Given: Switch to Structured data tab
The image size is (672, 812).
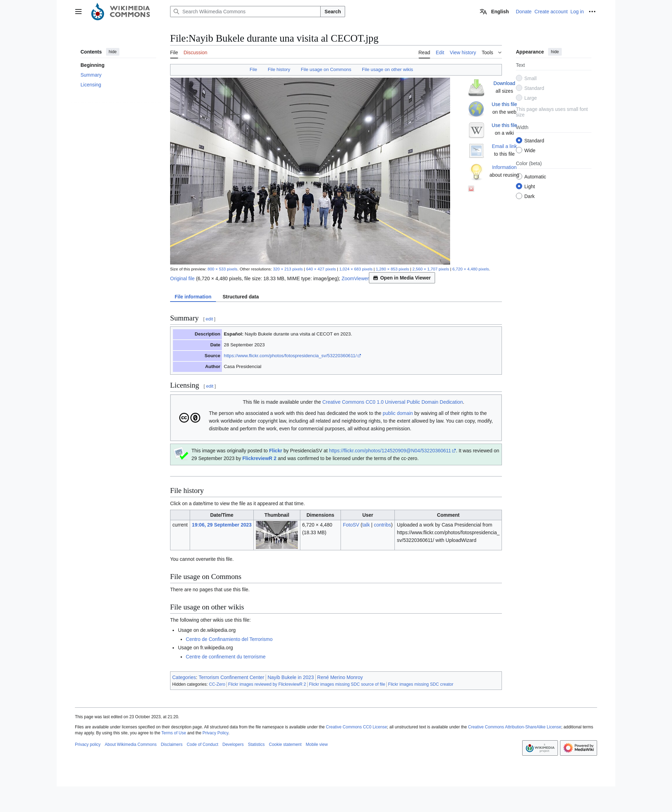Looking at the screenshot, I should [x=240, y=297].
